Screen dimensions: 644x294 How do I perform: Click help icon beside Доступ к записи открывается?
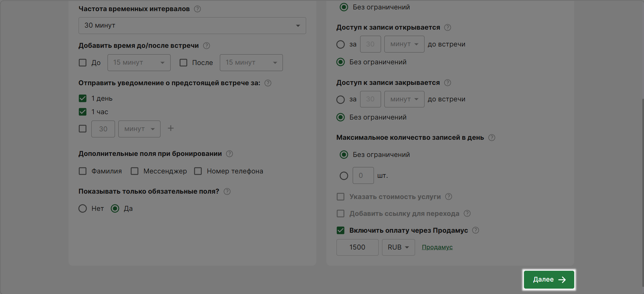coord(447,28)
